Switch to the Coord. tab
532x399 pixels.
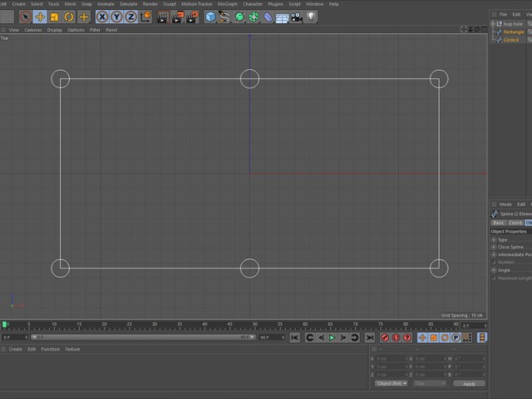(x=515, y=223)
